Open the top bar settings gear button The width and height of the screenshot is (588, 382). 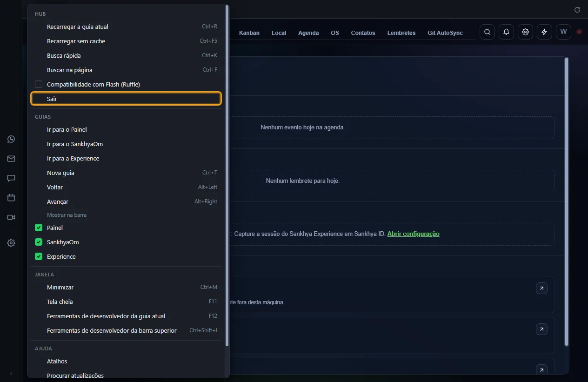pos(525,32)
